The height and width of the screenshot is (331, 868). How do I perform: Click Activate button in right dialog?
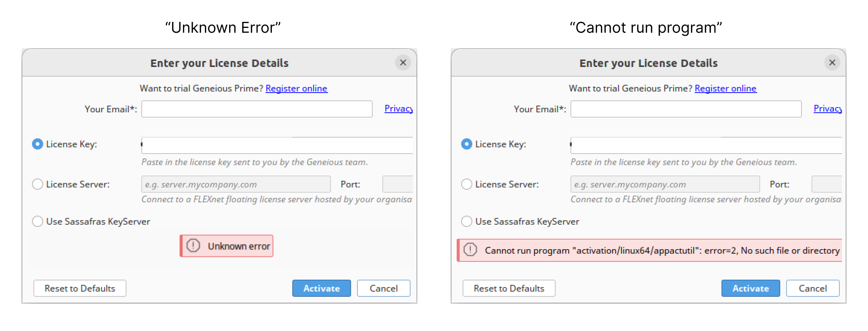click(x=750, y=288)
